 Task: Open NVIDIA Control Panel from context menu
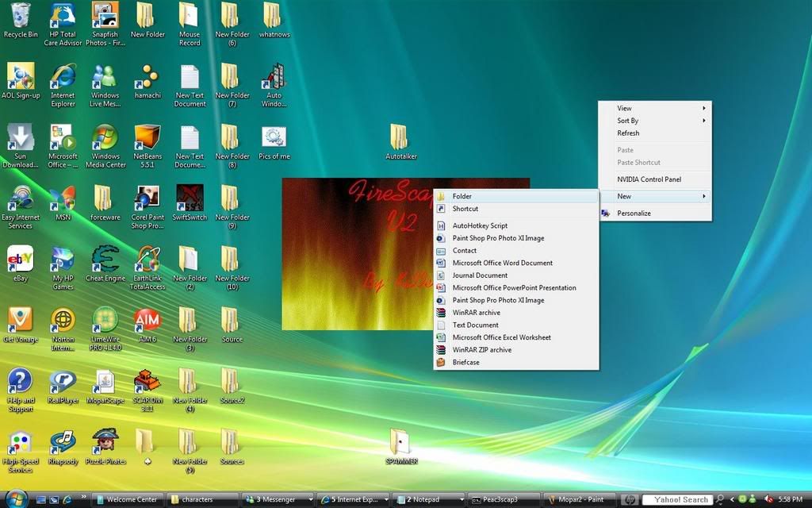click(655, 179)
